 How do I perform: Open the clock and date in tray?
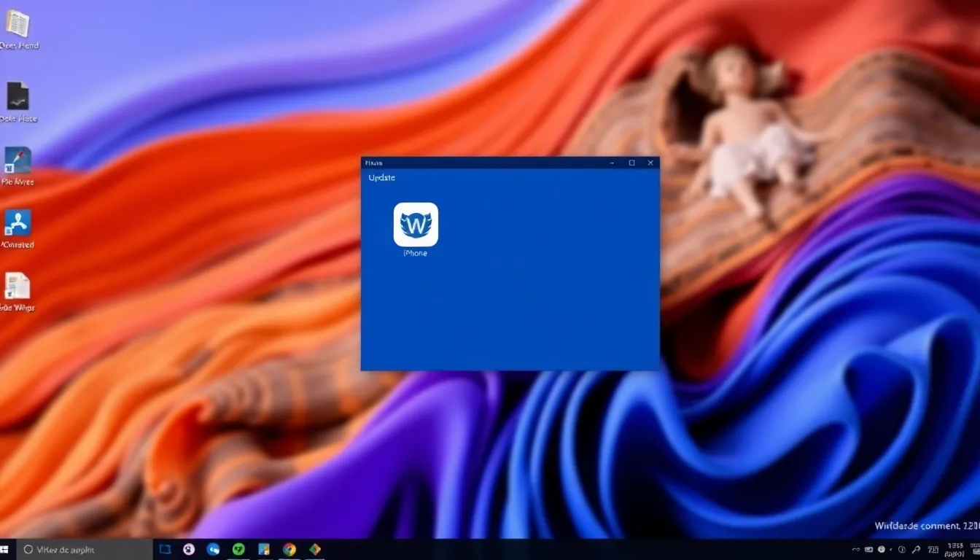point(954,549)
